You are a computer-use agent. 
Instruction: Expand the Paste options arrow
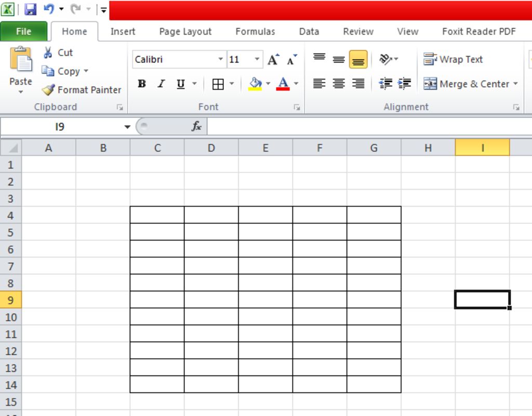[21, 92]
